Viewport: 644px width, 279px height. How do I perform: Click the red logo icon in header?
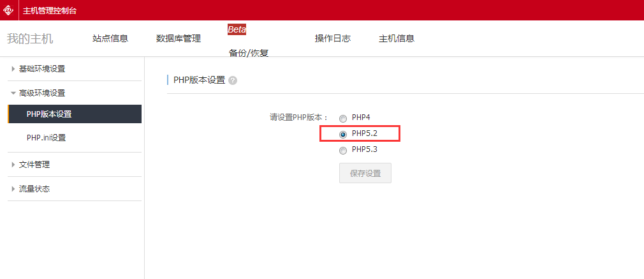[9, 10]
